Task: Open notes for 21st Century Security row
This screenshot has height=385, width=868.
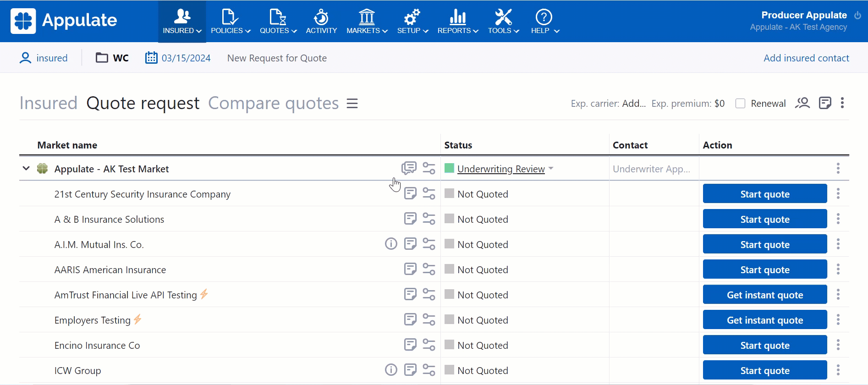Action: [410, 193]
